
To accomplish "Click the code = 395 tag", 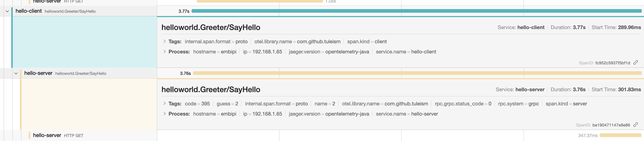I will (x=197, y=104).
